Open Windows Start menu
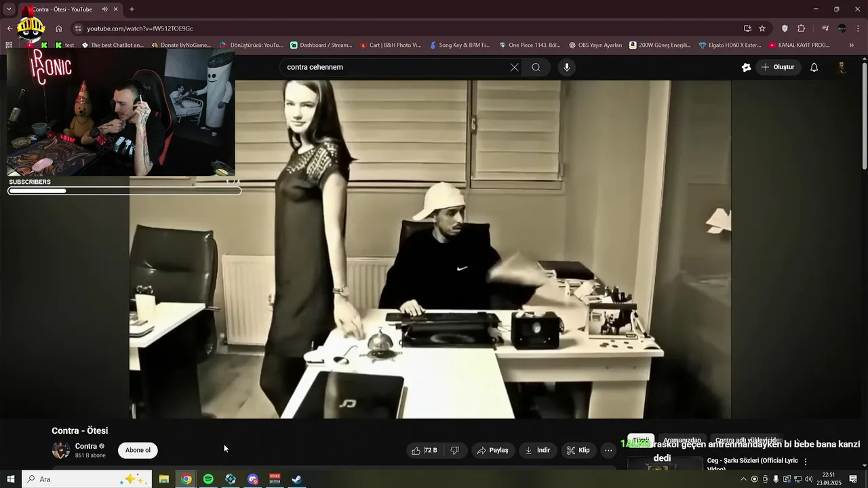868x488 pixels. [11, 479]
